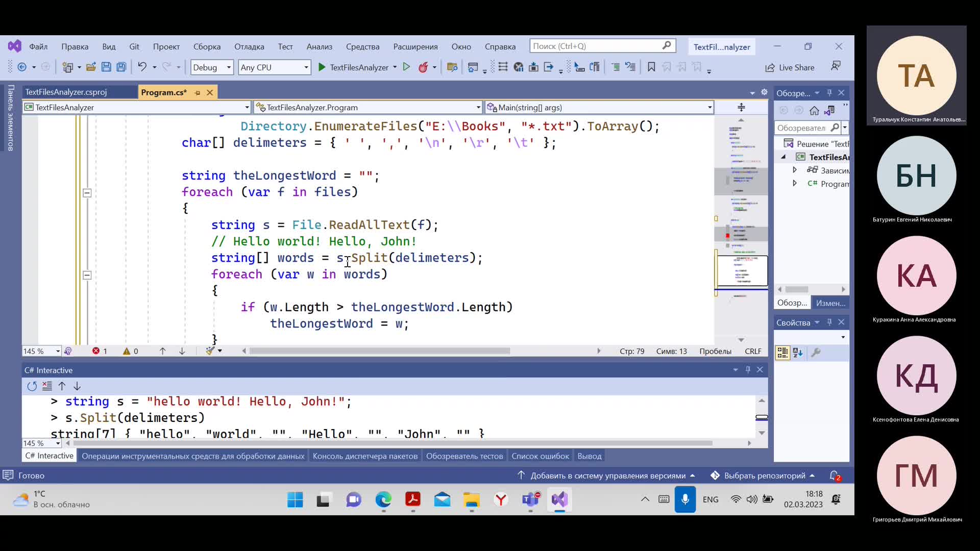Screen dimensions: 980x551
Task: Click the Find in Files folder-search icon
Action: click(452, 67)
